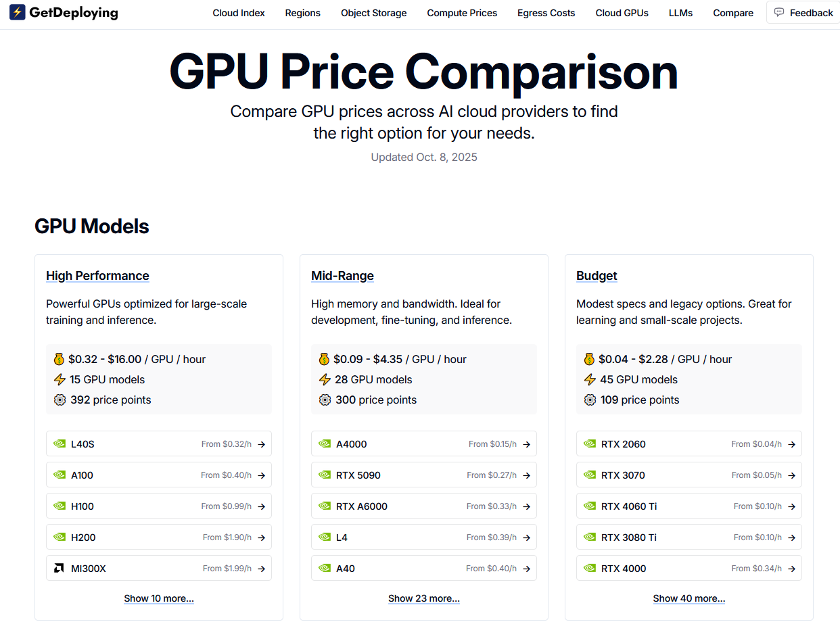Open the Cloud GPUs menu item

[x=622, y=13]
